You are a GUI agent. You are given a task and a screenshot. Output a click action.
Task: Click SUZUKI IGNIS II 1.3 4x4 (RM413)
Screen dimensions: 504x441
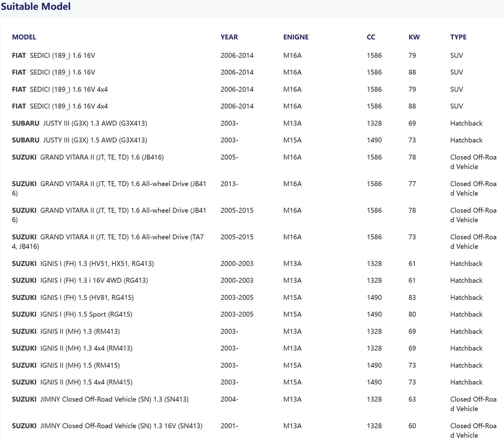pos(72,348)
